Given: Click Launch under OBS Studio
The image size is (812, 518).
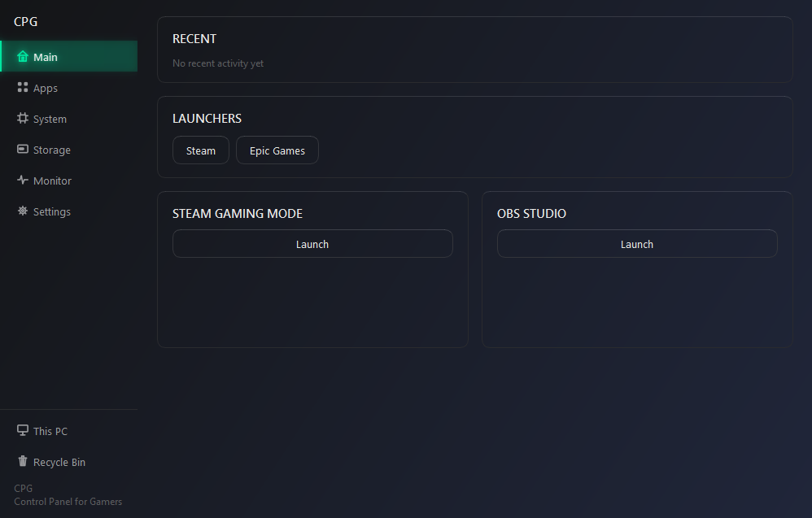Looking at the screenshot, I should pyautogui.click(x=637, y=244).
